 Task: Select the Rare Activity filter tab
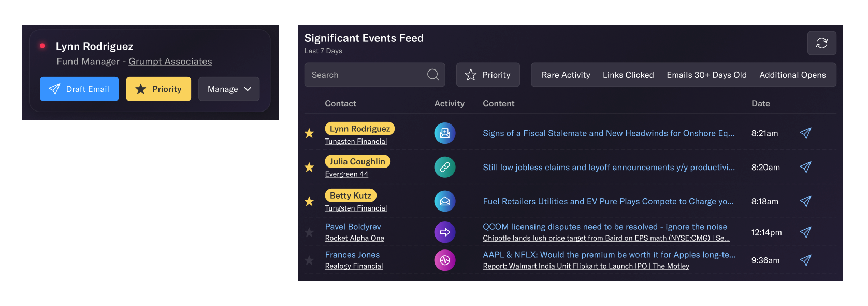[566, 75]
